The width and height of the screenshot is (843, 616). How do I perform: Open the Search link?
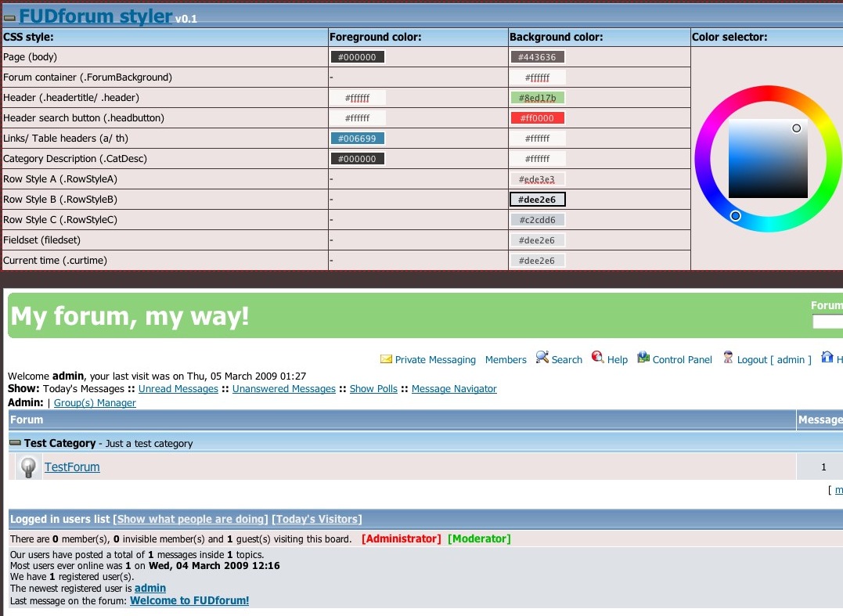[567, 359]
